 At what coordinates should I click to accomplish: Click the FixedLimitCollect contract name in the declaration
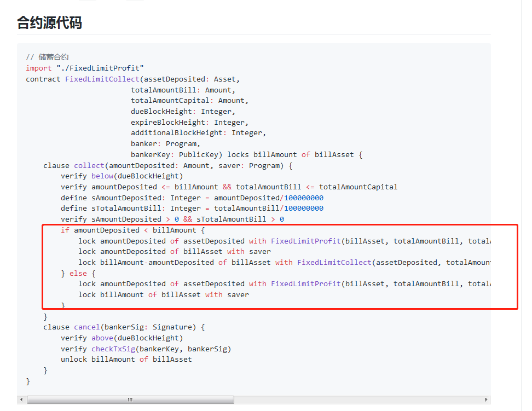pos(102,79)
